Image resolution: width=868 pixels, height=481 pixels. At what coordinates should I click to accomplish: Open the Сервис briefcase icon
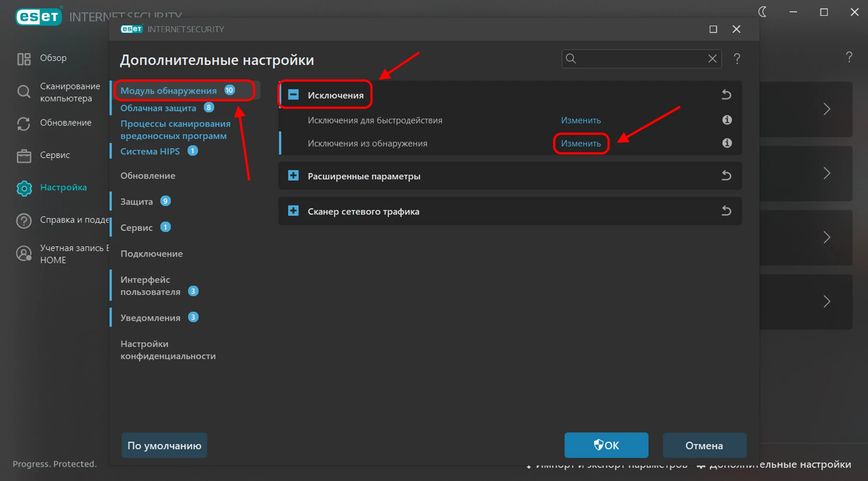24,156
